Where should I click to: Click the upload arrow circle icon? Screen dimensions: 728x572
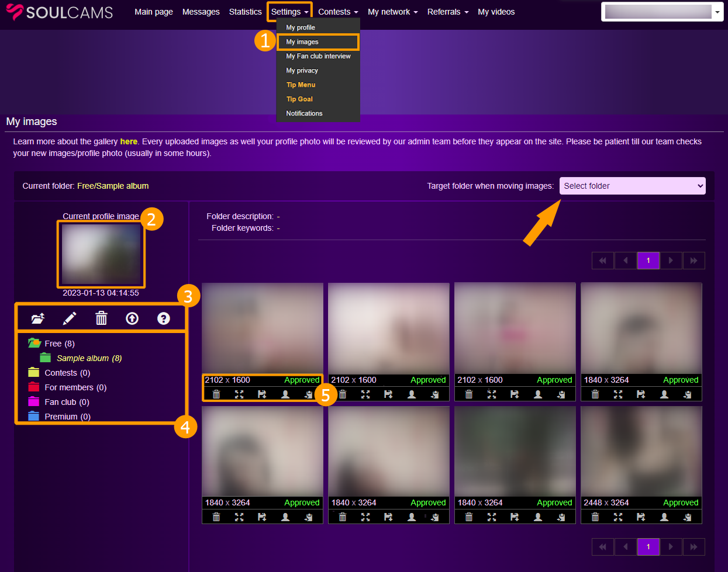[x=132, y=318]
